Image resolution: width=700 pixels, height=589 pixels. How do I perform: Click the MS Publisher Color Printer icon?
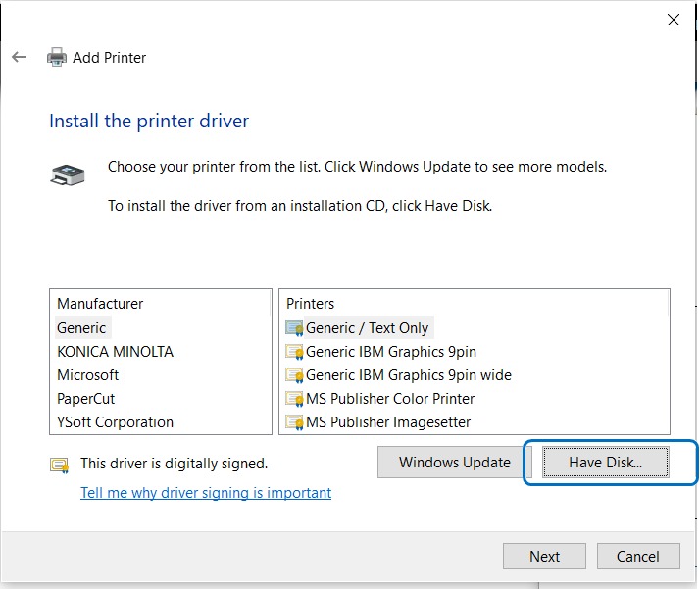pyautogui.click(x=294, y=399)
